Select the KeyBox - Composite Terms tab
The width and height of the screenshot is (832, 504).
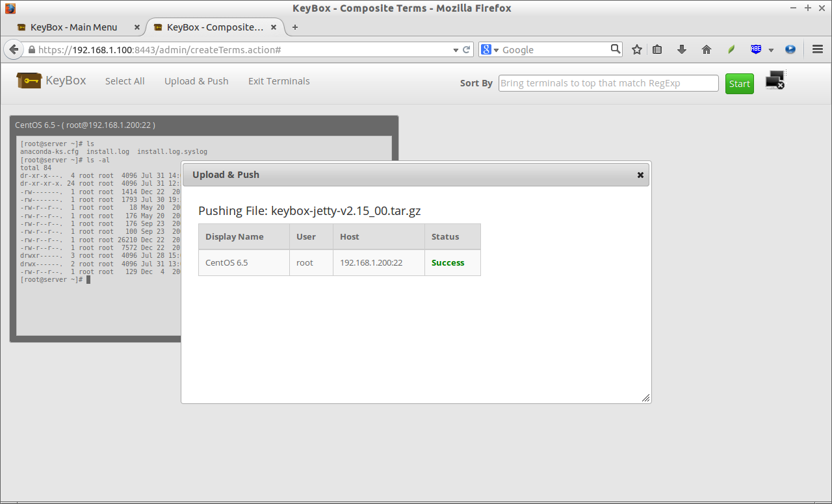(x=215, y=27)
